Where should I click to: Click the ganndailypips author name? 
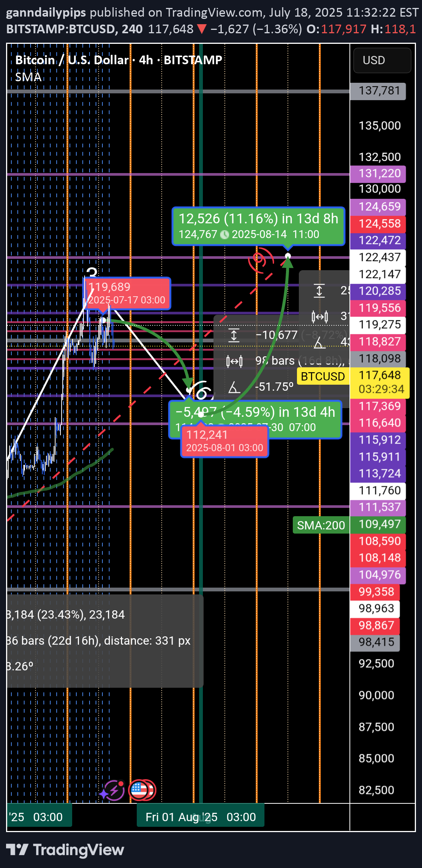46,12
